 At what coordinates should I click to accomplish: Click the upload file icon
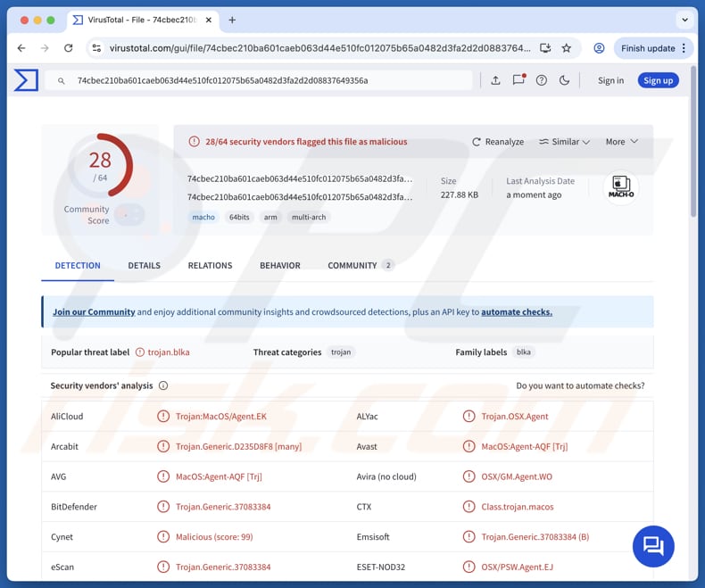[495, 80]
